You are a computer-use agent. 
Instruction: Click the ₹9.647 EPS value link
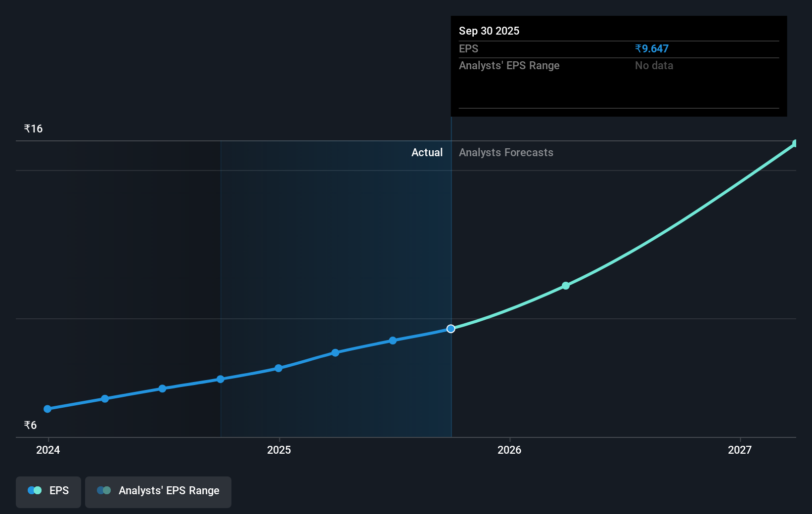coord(651,48)
